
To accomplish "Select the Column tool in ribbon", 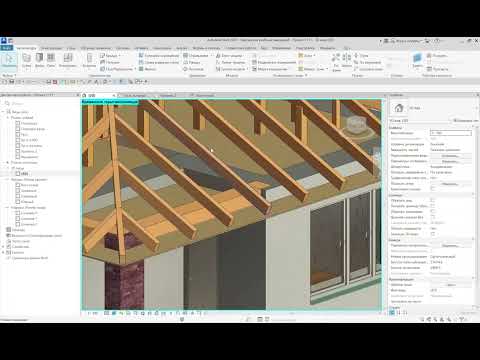I will tap(89, 61).
